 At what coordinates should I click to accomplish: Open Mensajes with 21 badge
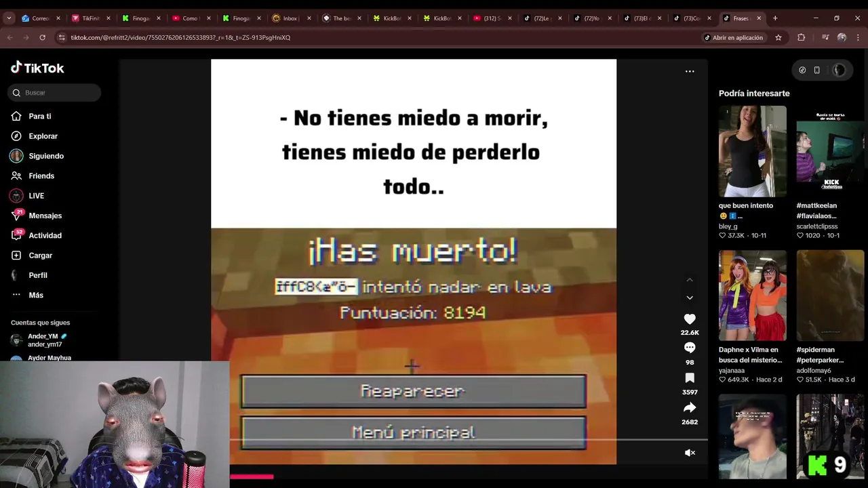[x=45, y=216]
